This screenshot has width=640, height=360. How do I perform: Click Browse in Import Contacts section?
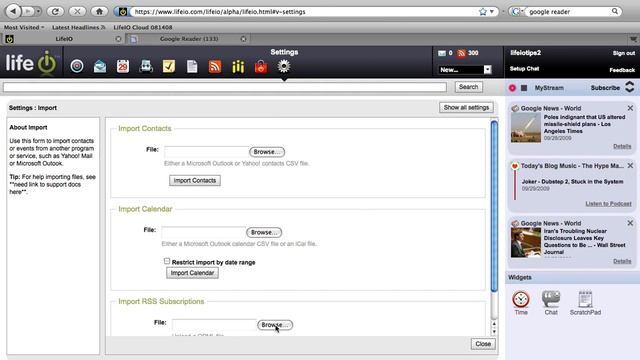tap(267, 152)
